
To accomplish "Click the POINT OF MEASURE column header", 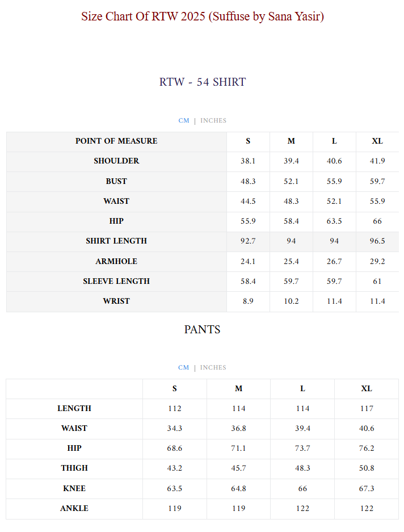I will click(116, 141).
